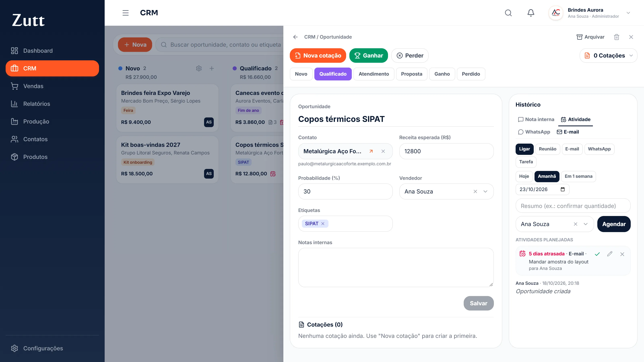Add opportunity to Novo column

pos(212,68)
